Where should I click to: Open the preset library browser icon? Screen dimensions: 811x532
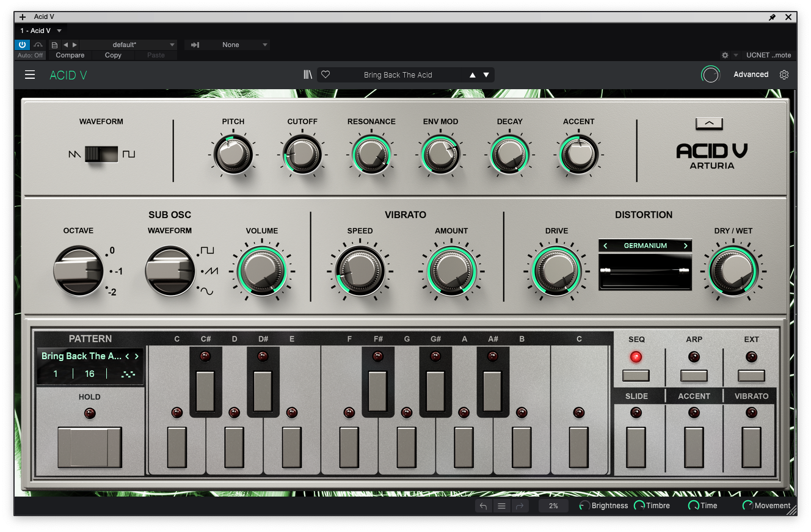308,75
